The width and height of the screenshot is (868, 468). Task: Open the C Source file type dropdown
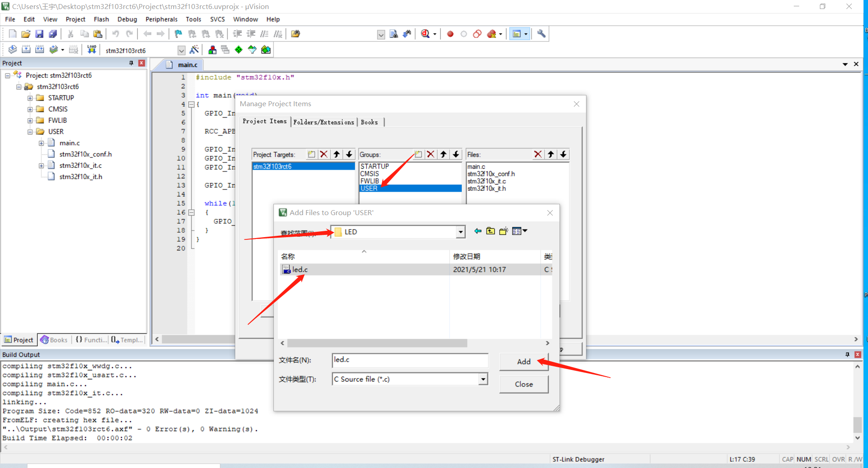click(483, 379)
